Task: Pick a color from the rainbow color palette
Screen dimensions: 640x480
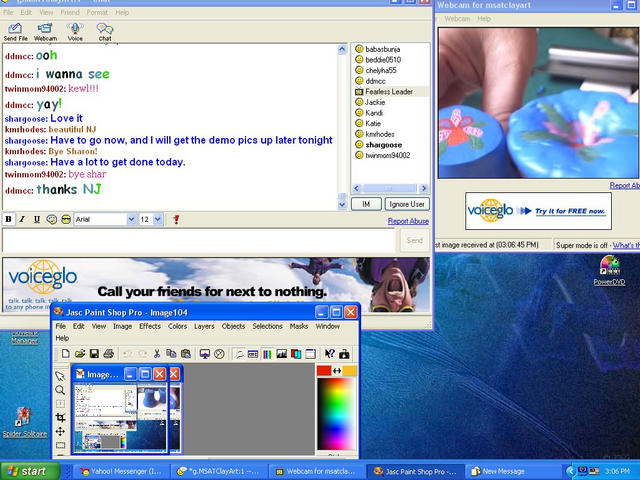Action: tap(337, 413)
